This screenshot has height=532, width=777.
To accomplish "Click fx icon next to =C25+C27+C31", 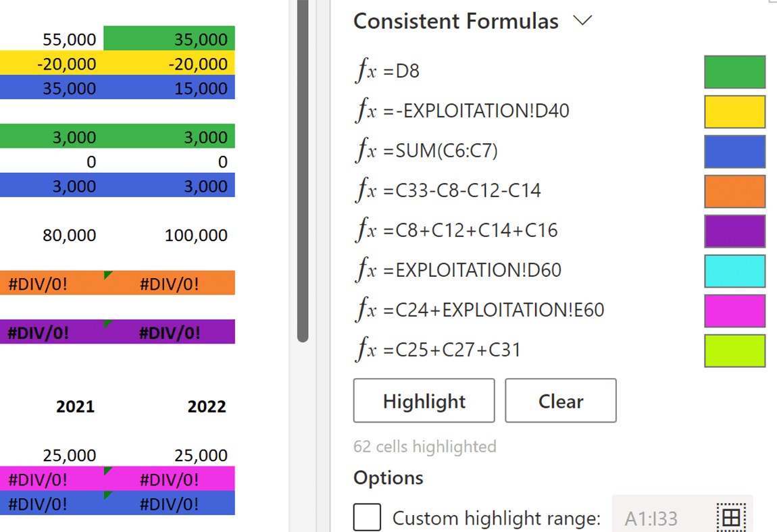I will coord(366,350).
